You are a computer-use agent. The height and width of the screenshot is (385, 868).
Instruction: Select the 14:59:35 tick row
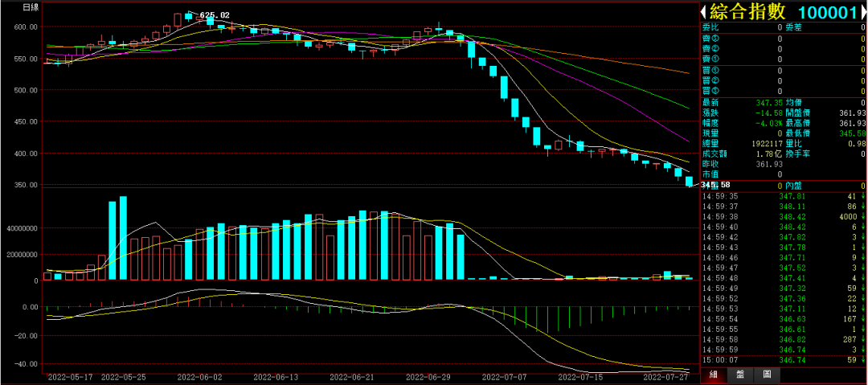tap(784, 196)
